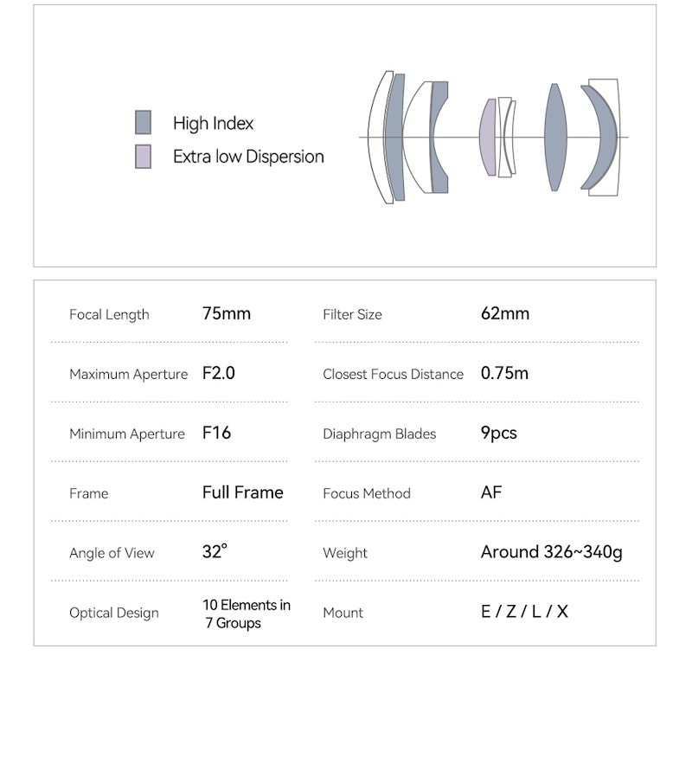
Task: Click the lavender ED lens element
Action: [x=487, y=137]
